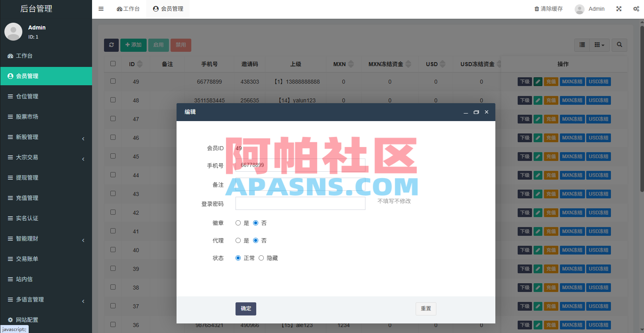Viewport: 644px width, 333px height.
Task: Sort table by ID column arrows
Action: click(139, 64)
